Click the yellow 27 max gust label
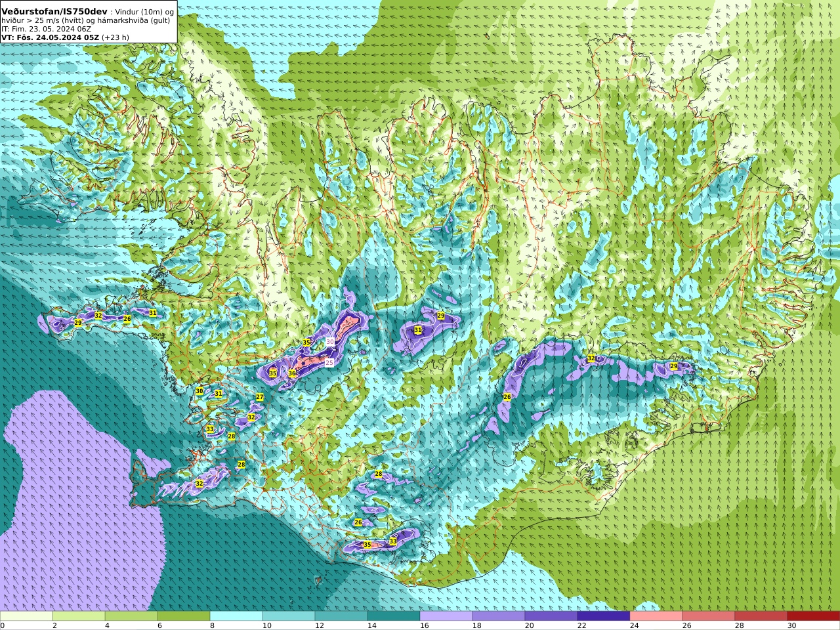The image size is (840, 630). point(260,397)
